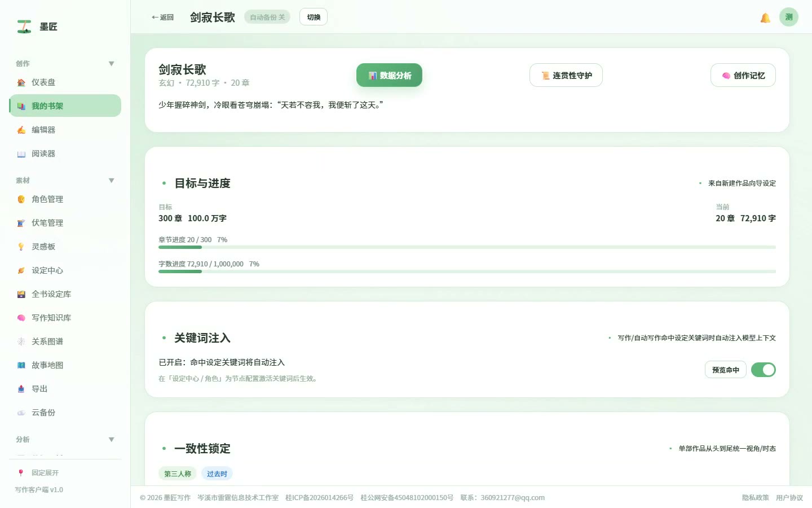Viewport: 812px width, 508px height.
Task: Click the 故事地图 map icon
Action: 21,365
